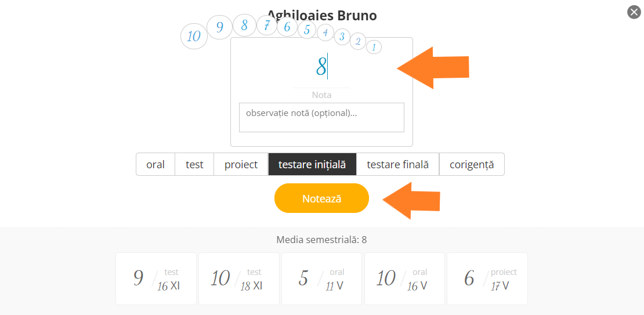Screen dimensions: 644x315
Task: Set grade type to oral
Action: [155, 164]
